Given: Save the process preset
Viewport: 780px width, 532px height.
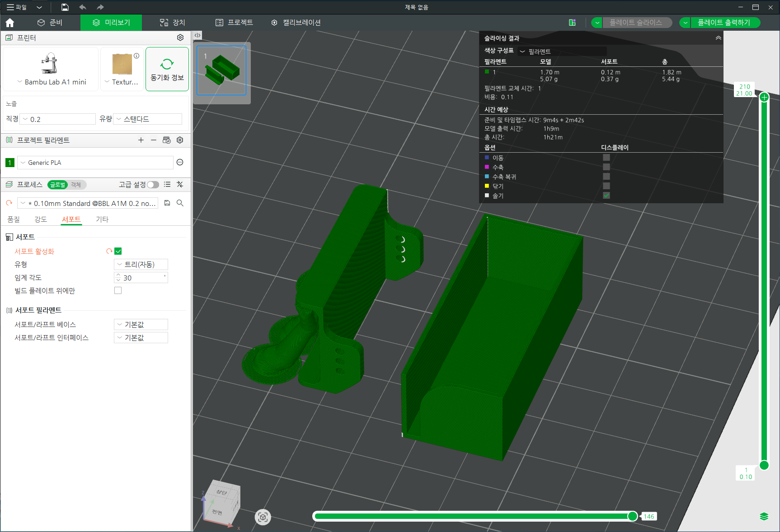Looking at the screenshot, I should (167, 203).
